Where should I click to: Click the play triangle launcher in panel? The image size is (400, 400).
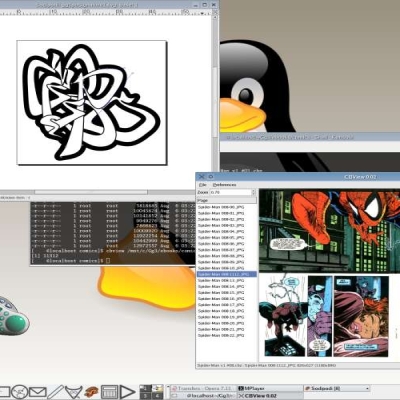(x=127, y=392)
